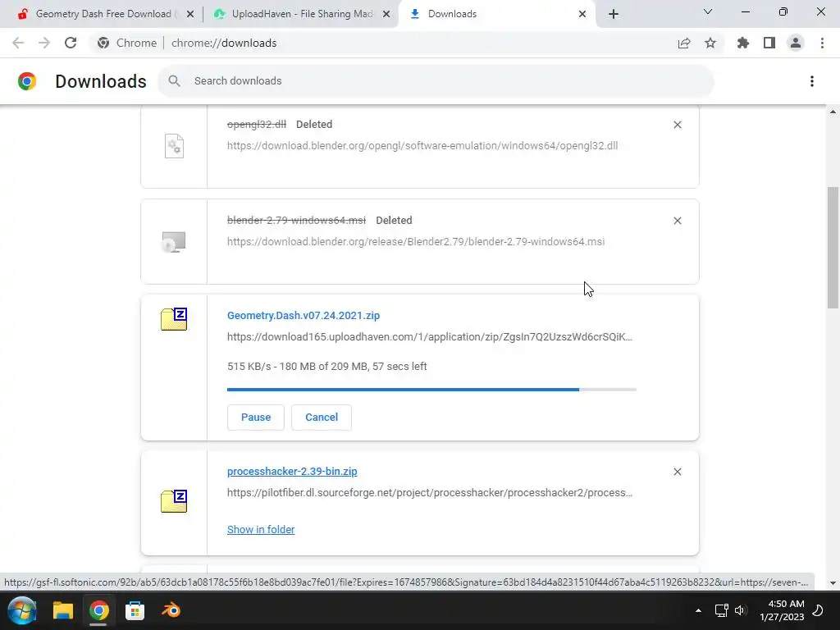
Task: Remove blender-2.79-windows64.msi from the list
Action: (x=677, y=221)
